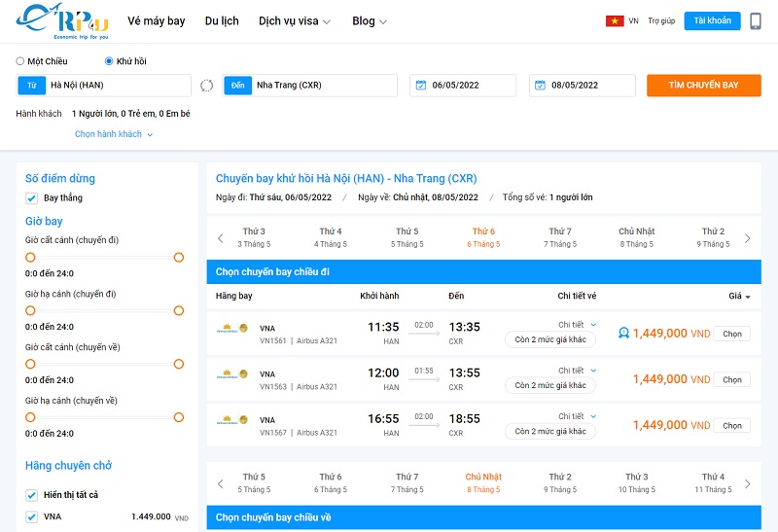Select outbound date Thứ 2, 9 Tháng 5
778x532 pixels.
[x=713, y=237]
